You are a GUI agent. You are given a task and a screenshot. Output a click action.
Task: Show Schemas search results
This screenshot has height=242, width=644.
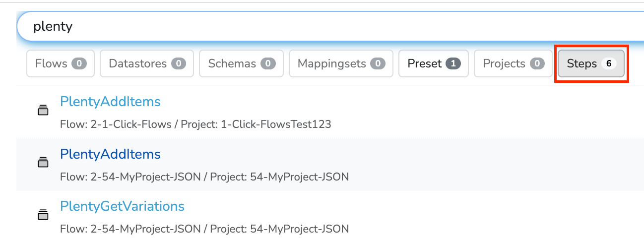[x=241, y=63]
